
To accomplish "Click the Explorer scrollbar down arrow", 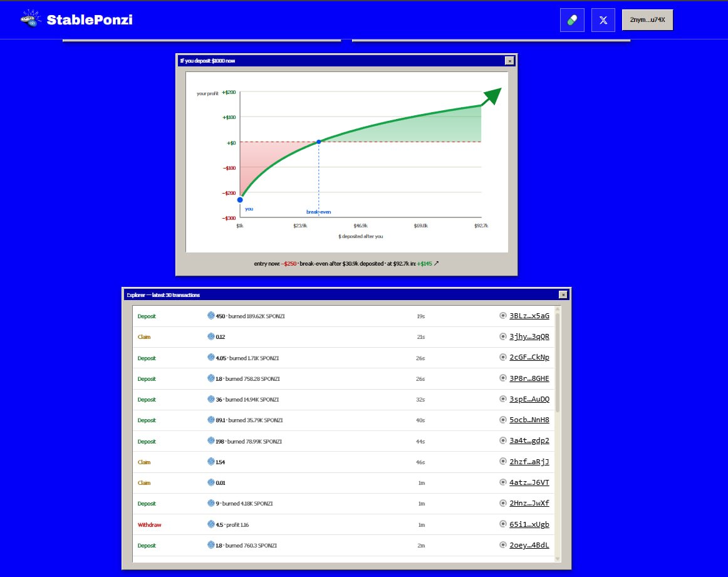I will [x=558, y=559].
